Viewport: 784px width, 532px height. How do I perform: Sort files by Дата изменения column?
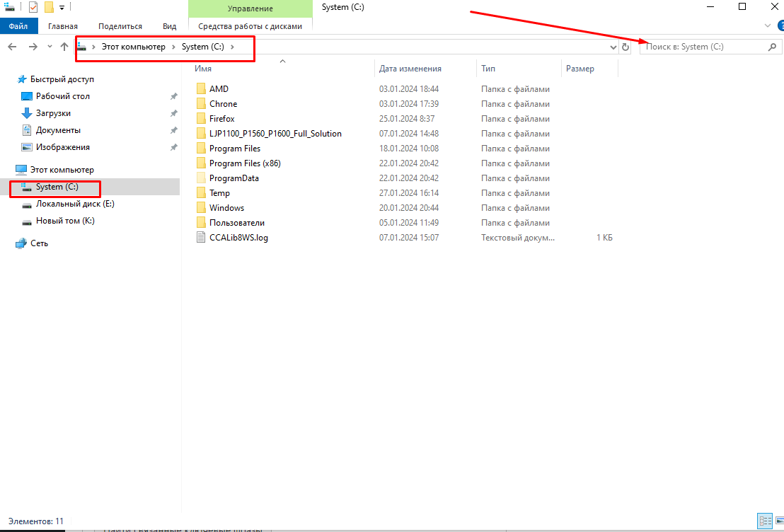tap(410, 69)
